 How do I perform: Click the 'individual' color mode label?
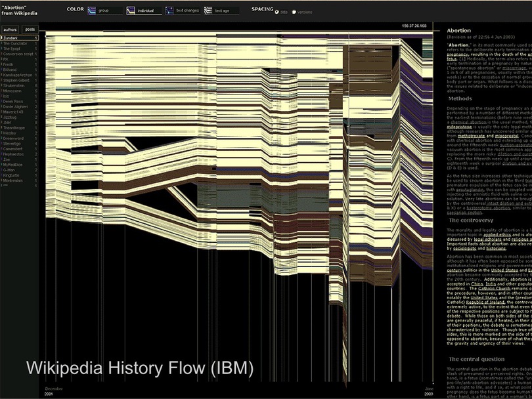[x=146, y=11]
